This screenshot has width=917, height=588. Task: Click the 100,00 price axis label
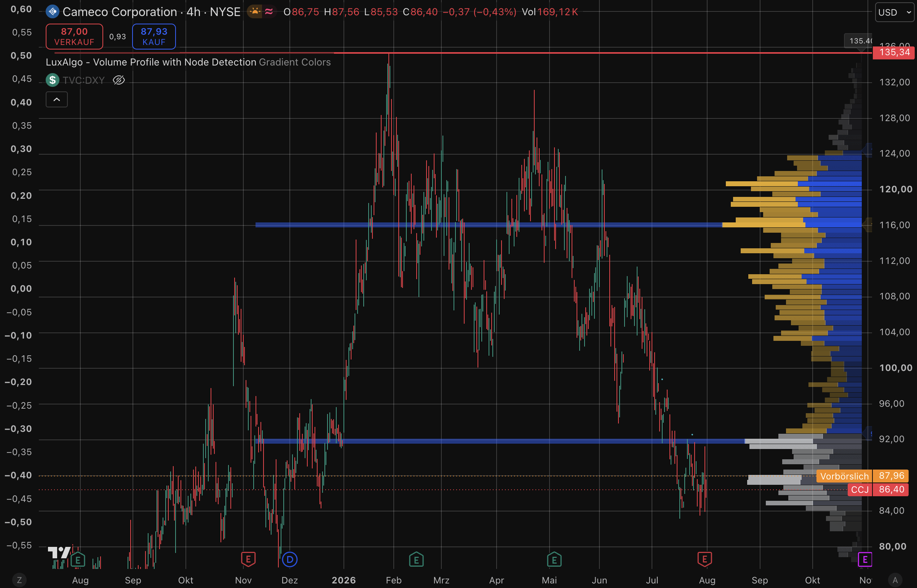point(896,368)
